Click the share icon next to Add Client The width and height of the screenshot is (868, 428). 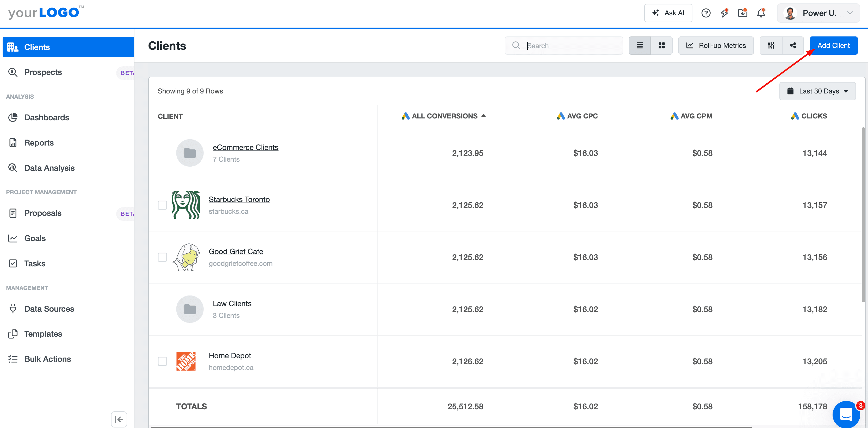pyautogui.click(x=793, y=45)
